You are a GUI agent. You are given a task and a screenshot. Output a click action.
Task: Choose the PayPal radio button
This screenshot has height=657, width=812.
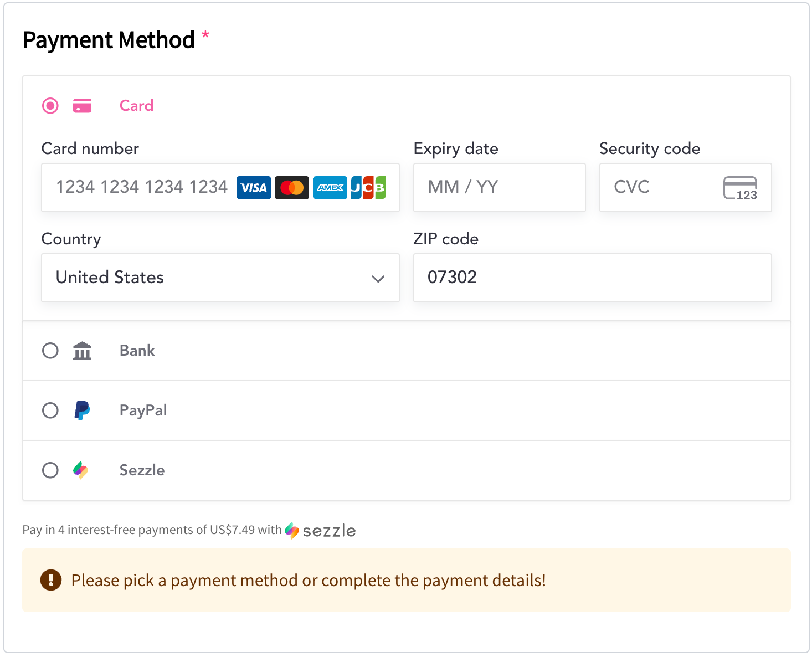point(50,410)
